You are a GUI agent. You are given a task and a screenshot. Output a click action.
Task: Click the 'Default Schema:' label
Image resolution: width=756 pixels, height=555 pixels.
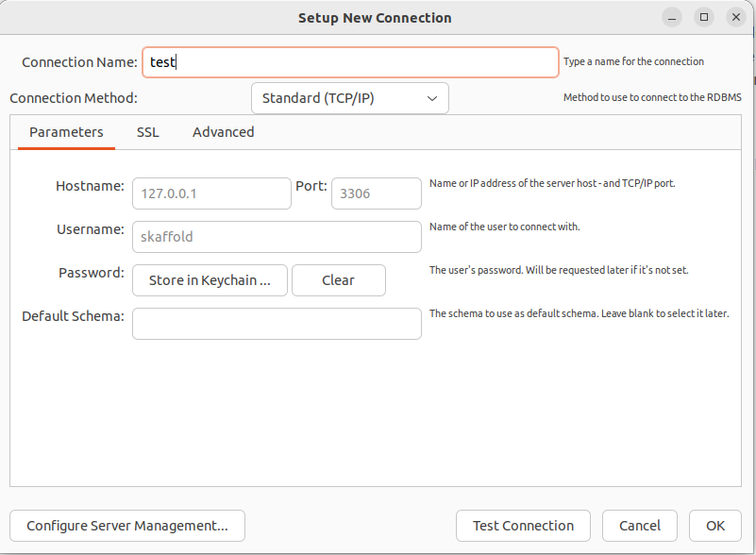pos(73,316)
